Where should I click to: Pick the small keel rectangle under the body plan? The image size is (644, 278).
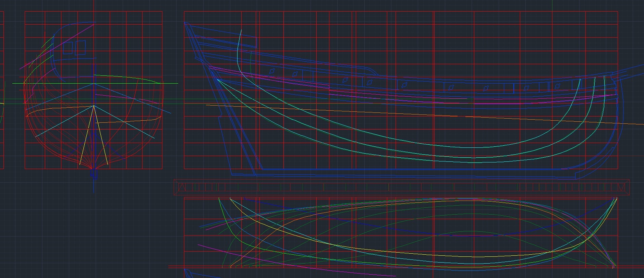[94, 173]
